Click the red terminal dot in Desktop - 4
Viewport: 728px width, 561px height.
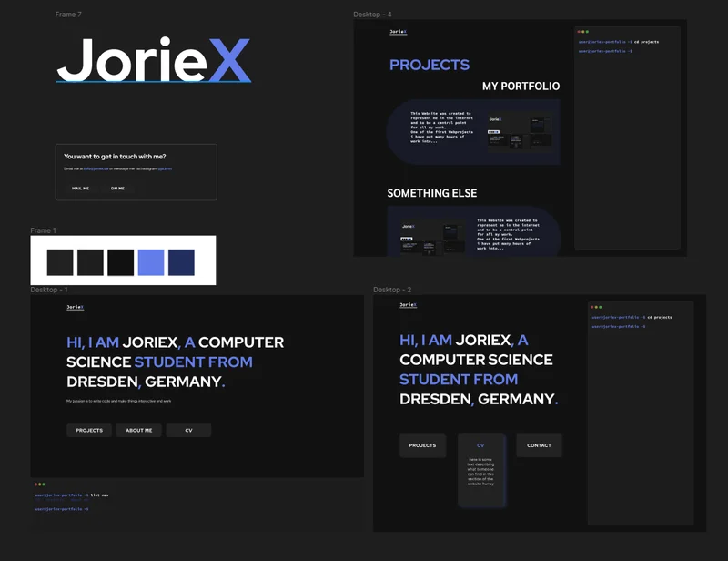tap(579, 32)
